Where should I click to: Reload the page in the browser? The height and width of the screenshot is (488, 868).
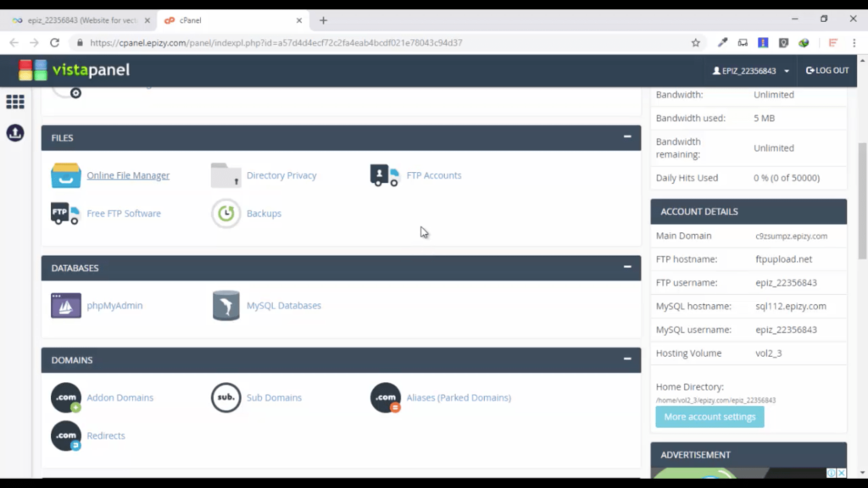coord(54,42)
